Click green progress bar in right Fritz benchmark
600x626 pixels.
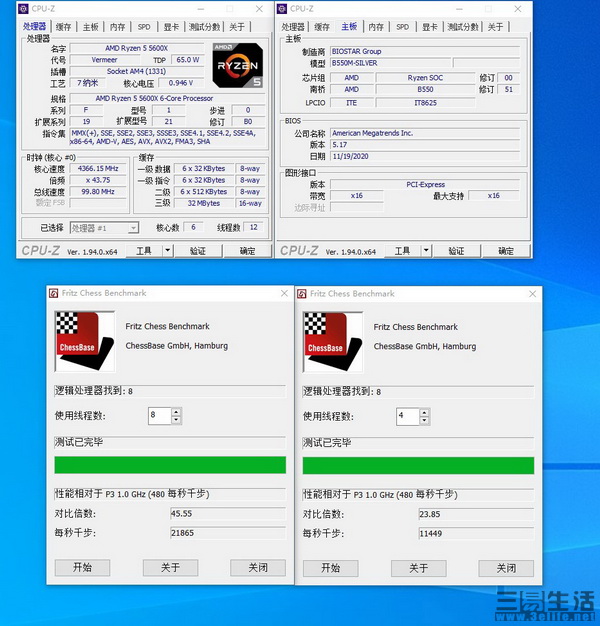[418, 466]
